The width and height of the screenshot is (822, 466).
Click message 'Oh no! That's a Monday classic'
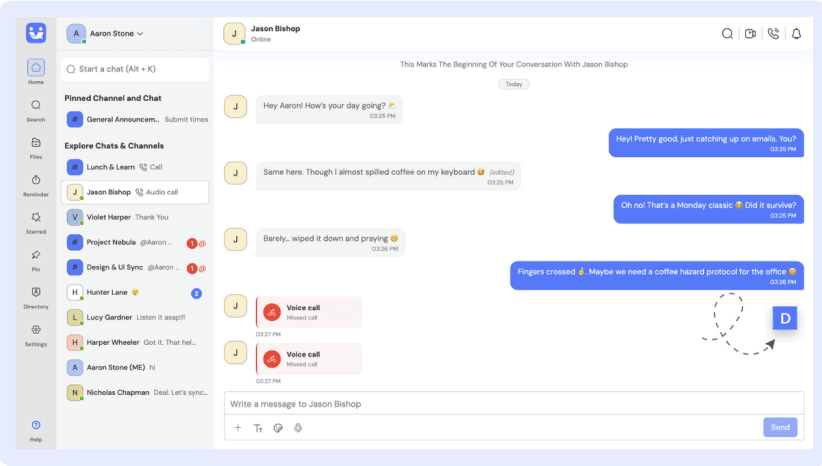(708, 209)
